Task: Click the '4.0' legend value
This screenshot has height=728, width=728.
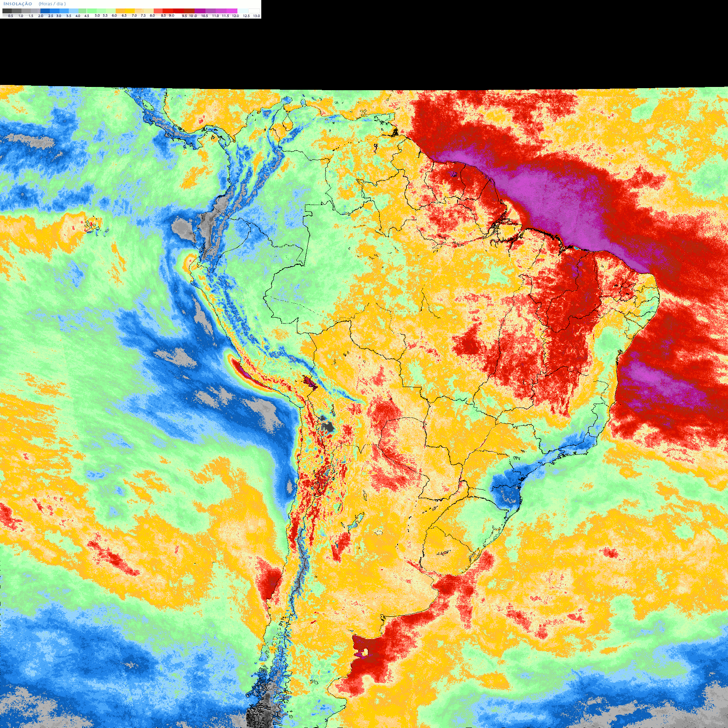Action: 78,16
